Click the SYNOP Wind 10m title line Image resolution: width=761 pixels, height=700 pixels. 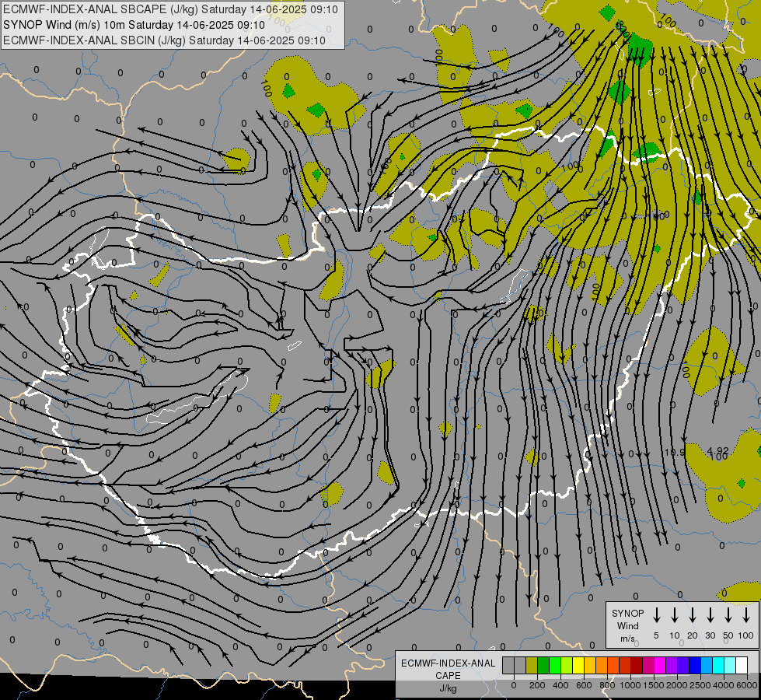[134, 25]
